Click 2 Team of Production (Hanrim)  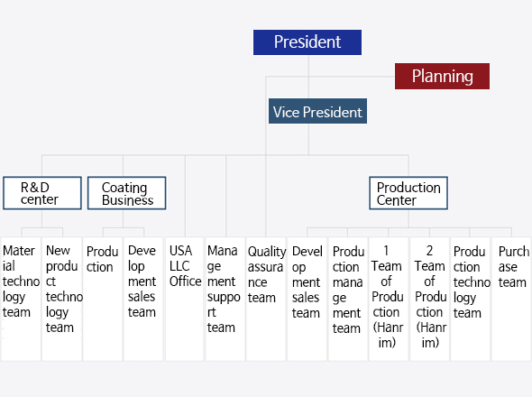[430, 299]
